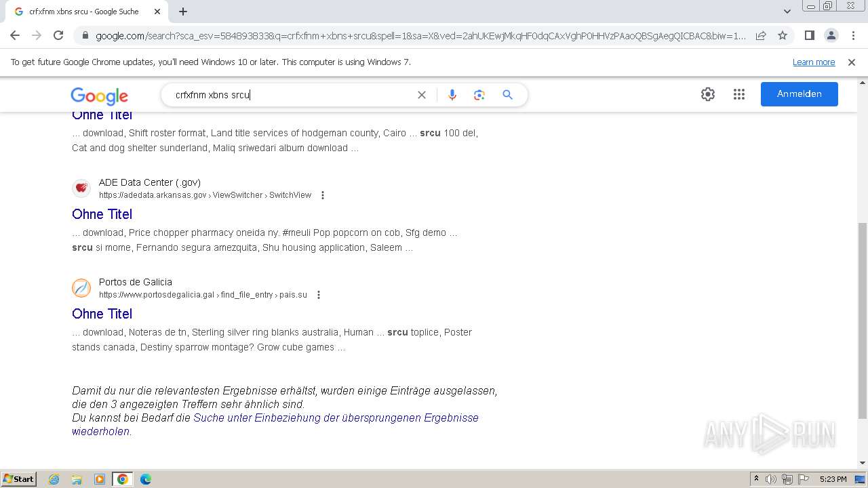
Task: Start voice search with microphone
Action: coord(452,95)
